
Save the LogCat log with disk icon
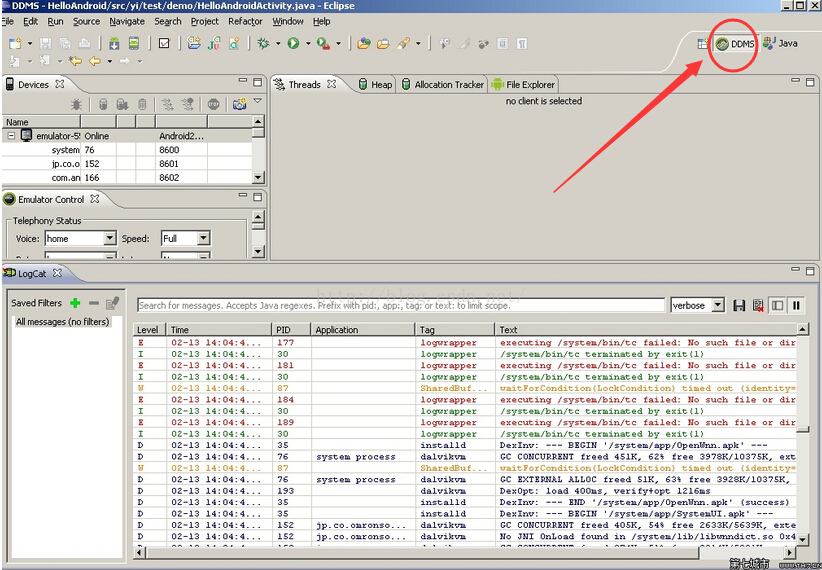(740, 305)
